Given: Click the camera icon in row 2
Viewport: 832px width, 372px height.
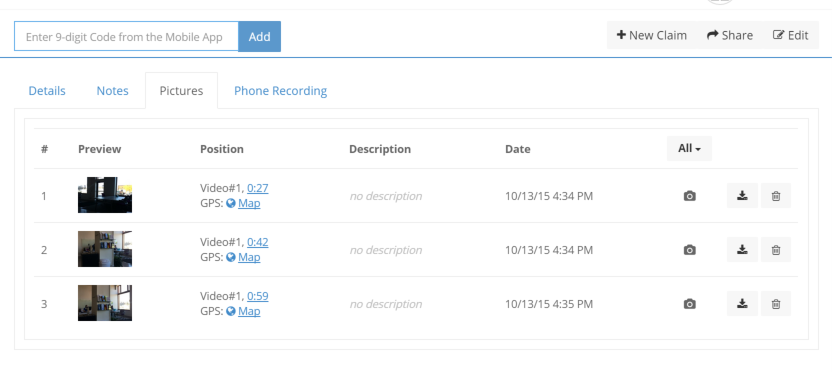Looking at the screenshot, I should [689, 250].
